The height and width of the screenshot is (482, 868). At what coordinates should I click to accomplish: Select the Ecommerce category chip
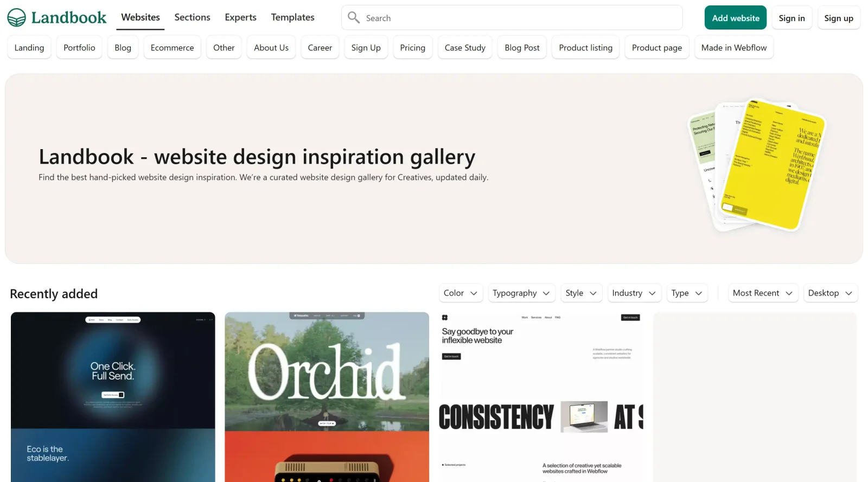[x=172, y=48]
